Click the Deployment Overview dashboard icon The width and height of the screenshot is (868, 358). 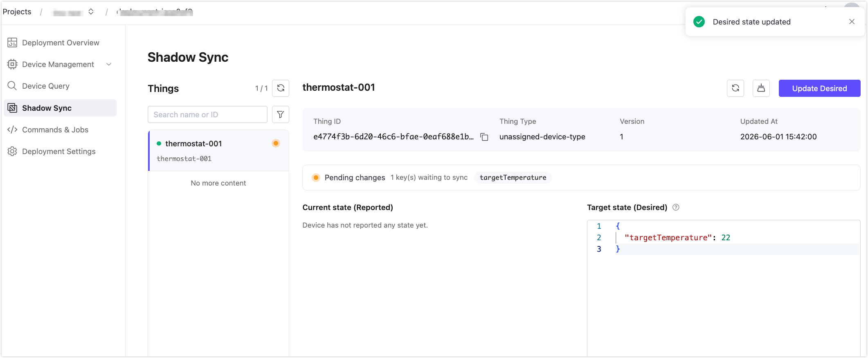[x=12, y=43]
